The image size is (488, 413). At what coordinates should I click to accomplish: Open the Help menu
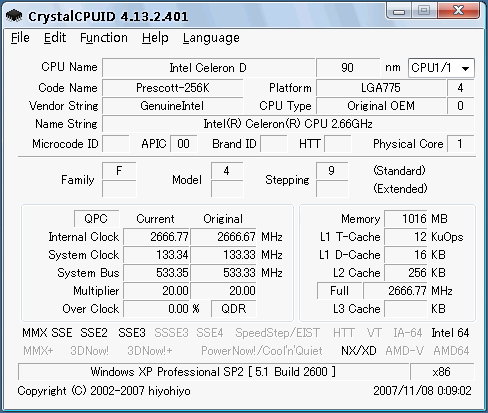(x=155, y=38)
